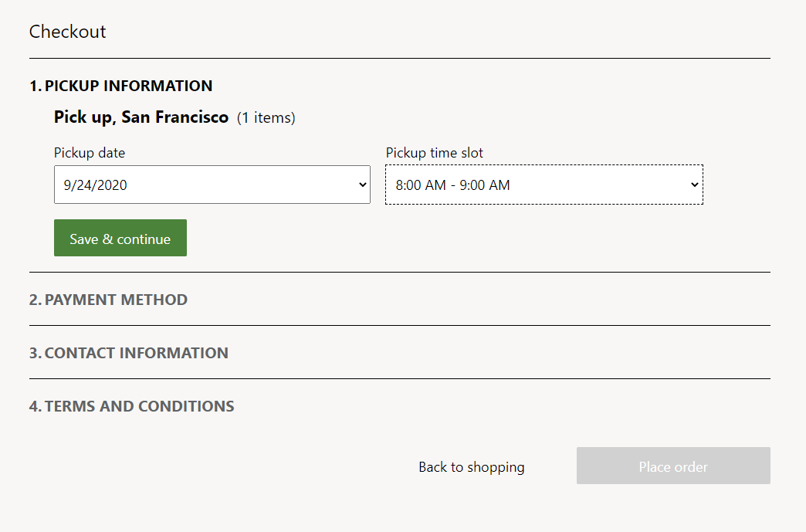The image size is (806, 532).
Task: Click the "(1 items)" text
Action: (x=266, y=117)
